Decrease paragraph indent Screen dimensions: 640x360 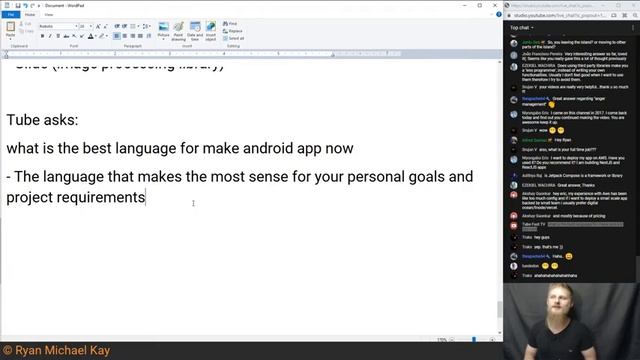click(117, 26)
